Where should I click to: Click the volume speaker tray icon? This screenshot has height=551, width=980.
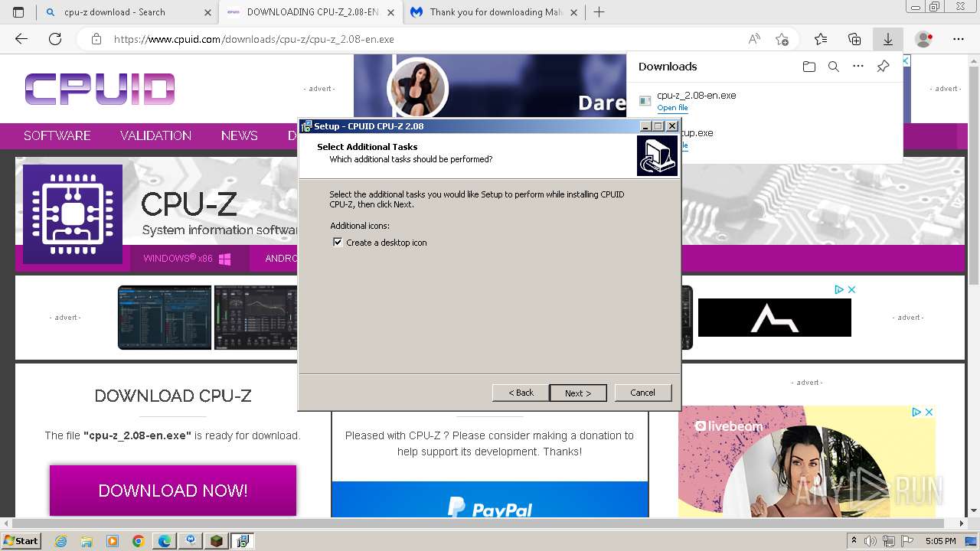tap(871, 541)
